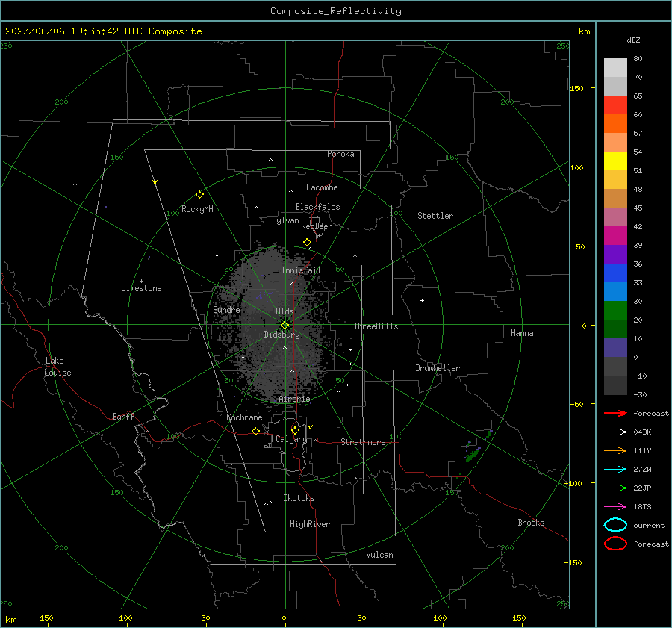Screen dimensions: 672x628
Task: Click the 'Hanna' city label
Action: (x=522, y=333)
